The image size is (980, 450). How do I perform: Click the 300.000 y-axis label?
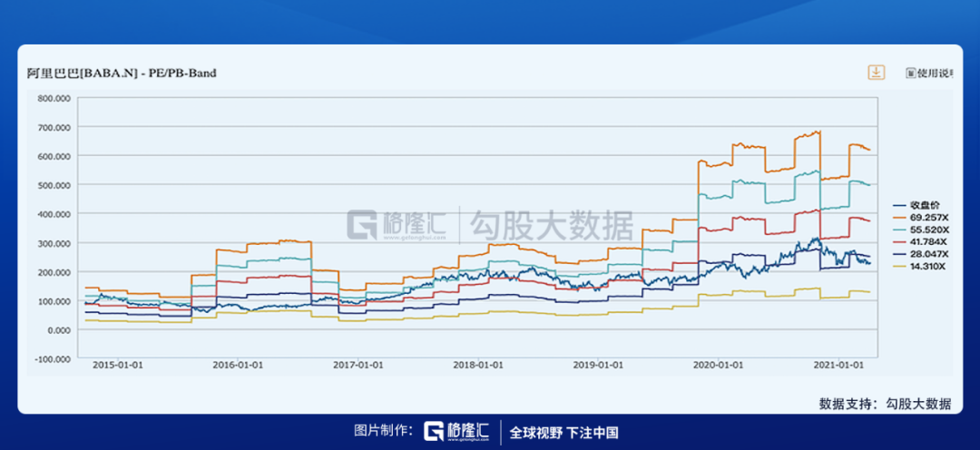(x=54, y=243)
